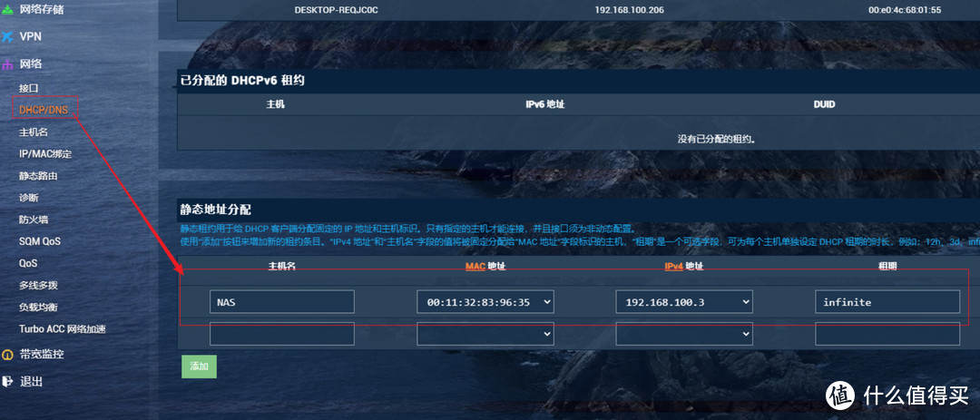Click the hostname field containing NAS

pyautogui.click(x=282, y=302)
